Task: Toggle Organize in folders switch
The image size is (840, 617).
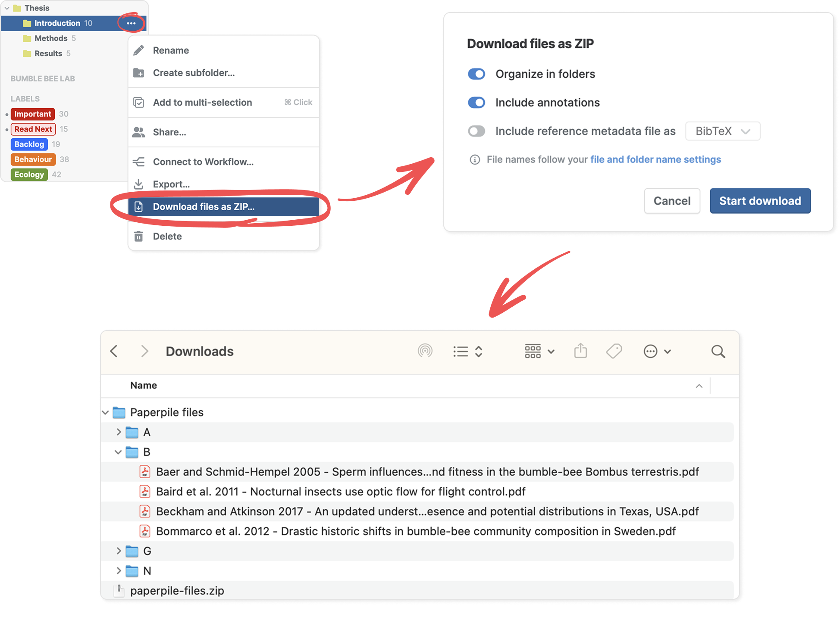Action: [476, 74]
